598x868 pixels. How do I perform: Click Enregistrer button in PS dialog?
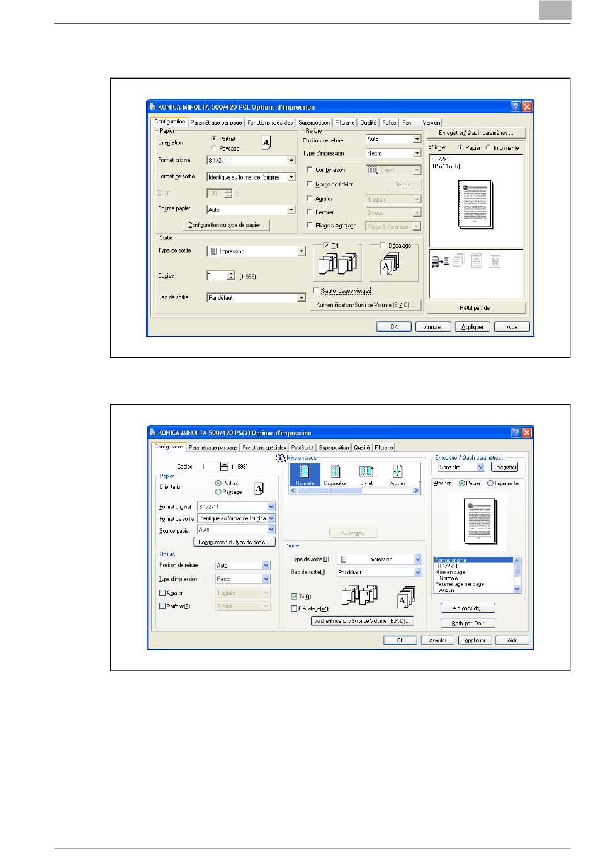pyautogui.click(x=504, y=467)
